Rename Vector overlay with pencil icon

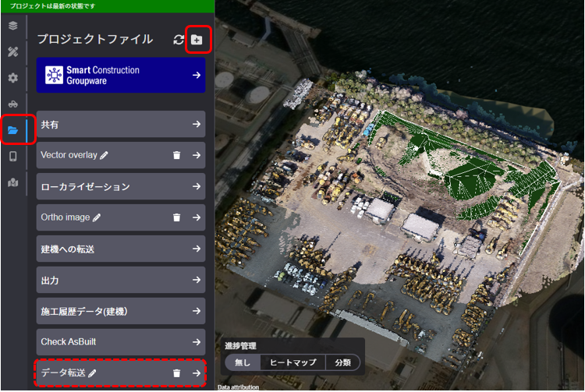coord(104,155)
